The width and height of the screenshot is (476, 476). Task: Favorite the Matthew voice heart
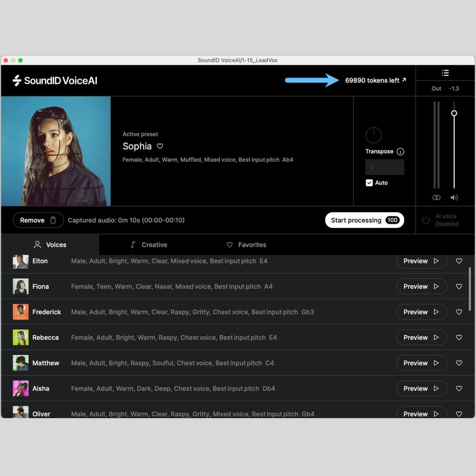pos(459,363)
